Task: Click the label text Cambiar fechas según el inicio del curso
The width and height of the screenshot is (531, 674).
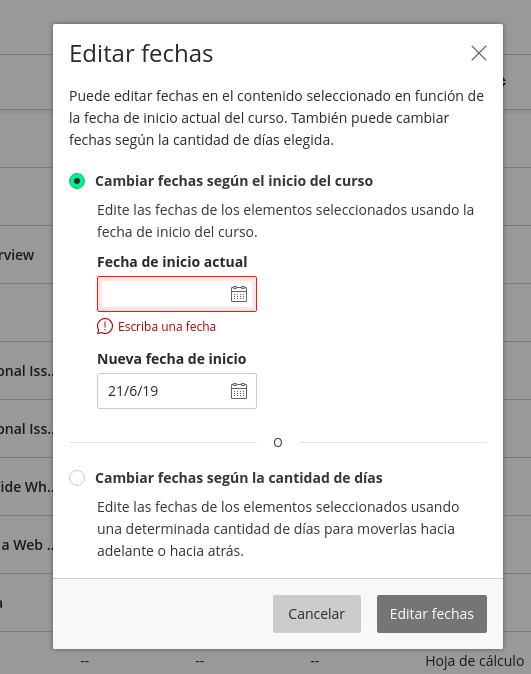Action: (x=234, y=181)
